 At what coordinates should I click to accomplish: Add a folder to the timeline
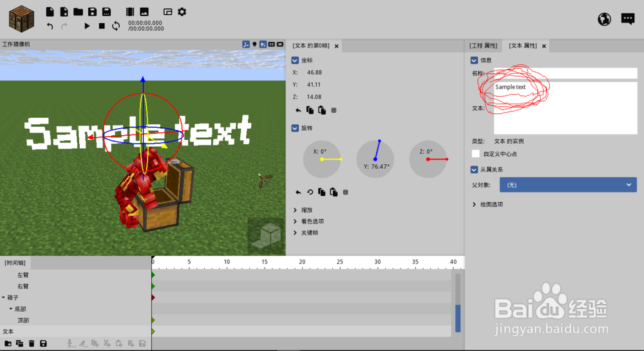coord(8,344)
